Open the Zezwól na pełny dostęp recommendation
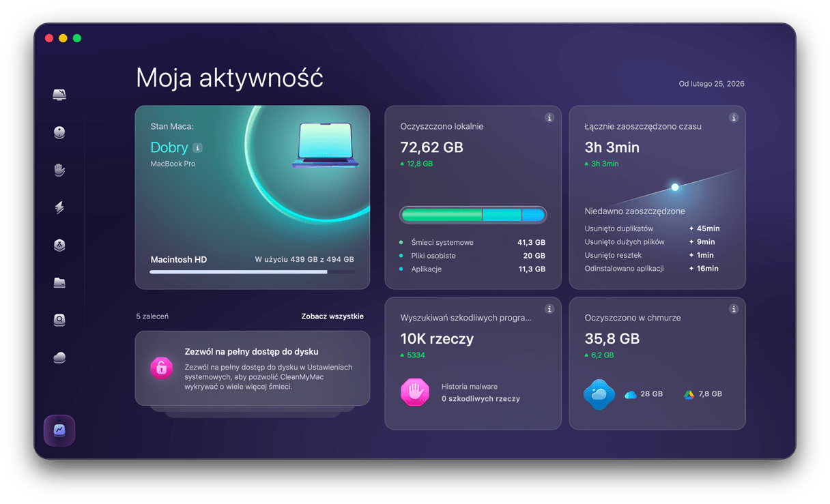This screenshot has height=504, width=830. coord(253,368)
